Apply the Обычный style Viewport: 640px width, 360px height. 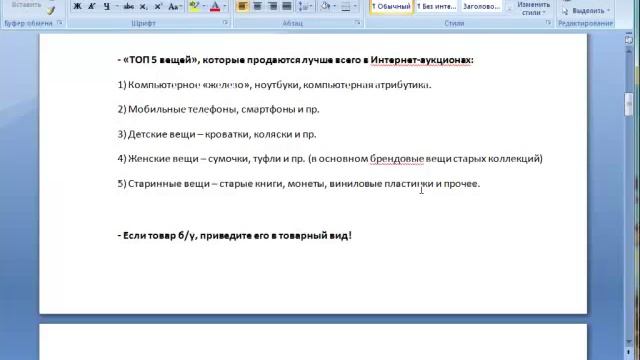391,7
